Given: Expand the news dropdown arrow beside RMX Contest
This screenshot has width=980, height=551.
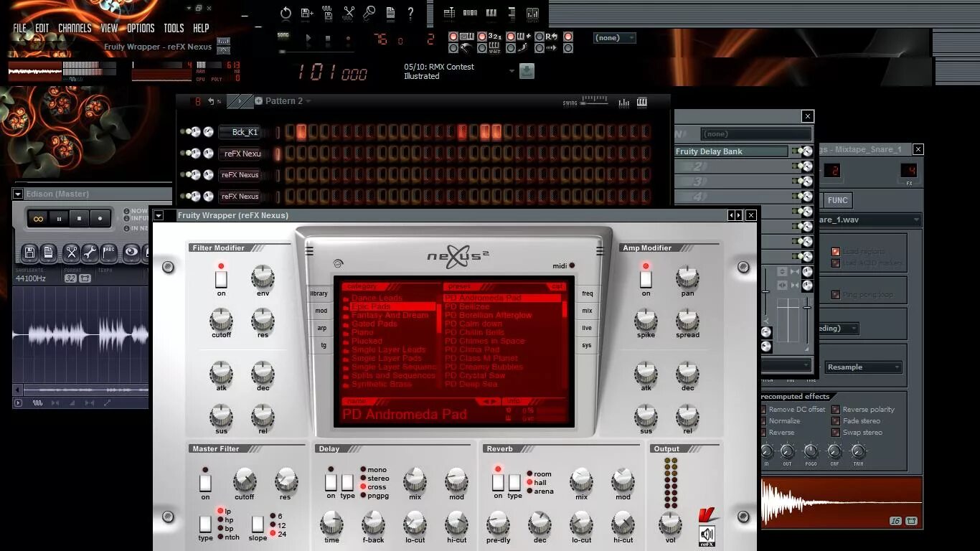Looking at the screenshot, I should pyautogui.click(x=512, y=71).
